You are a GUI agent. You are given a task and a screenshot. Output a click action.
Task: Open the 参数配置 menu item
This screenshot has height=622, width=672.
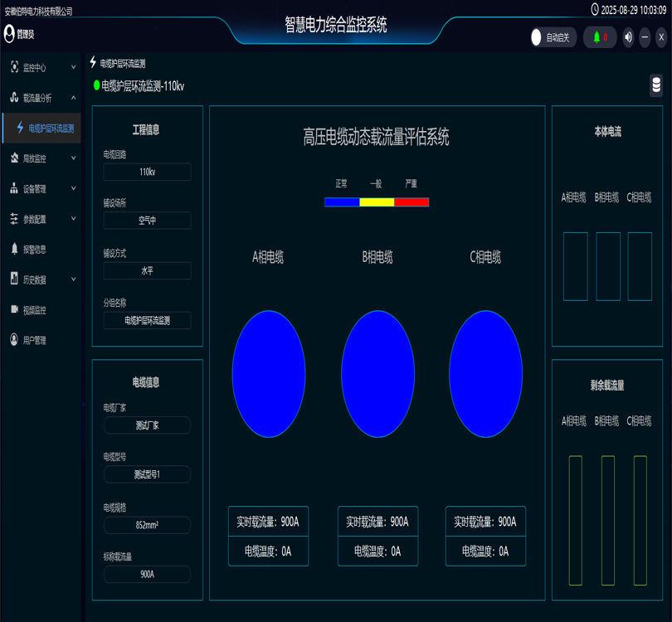[x=40, y=219]
